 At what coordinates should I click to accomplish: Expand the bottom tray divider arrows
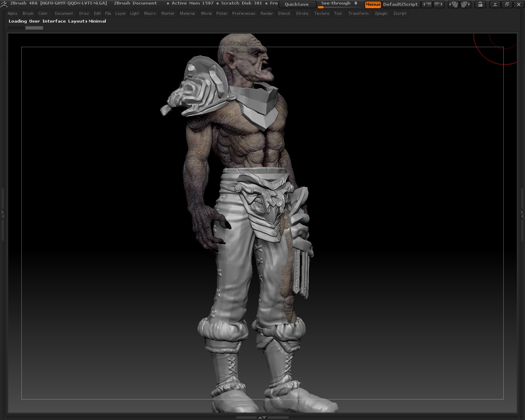[x=262, y=418]
